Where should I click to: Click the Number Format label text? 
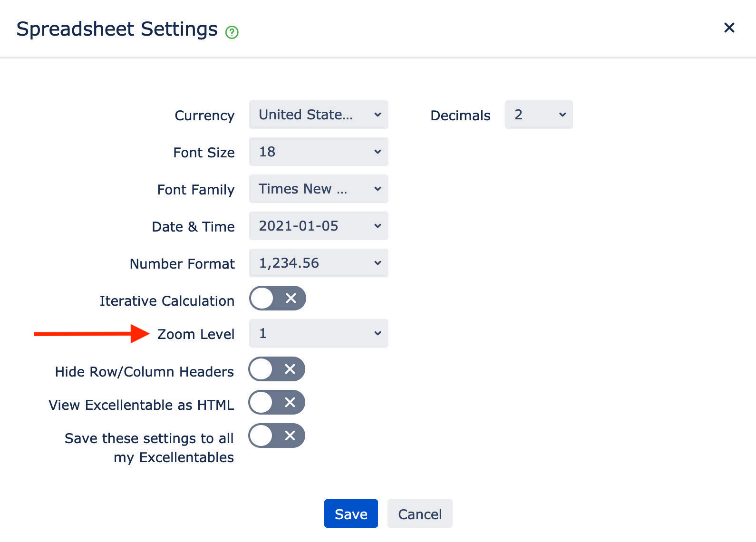pos(182,264)
